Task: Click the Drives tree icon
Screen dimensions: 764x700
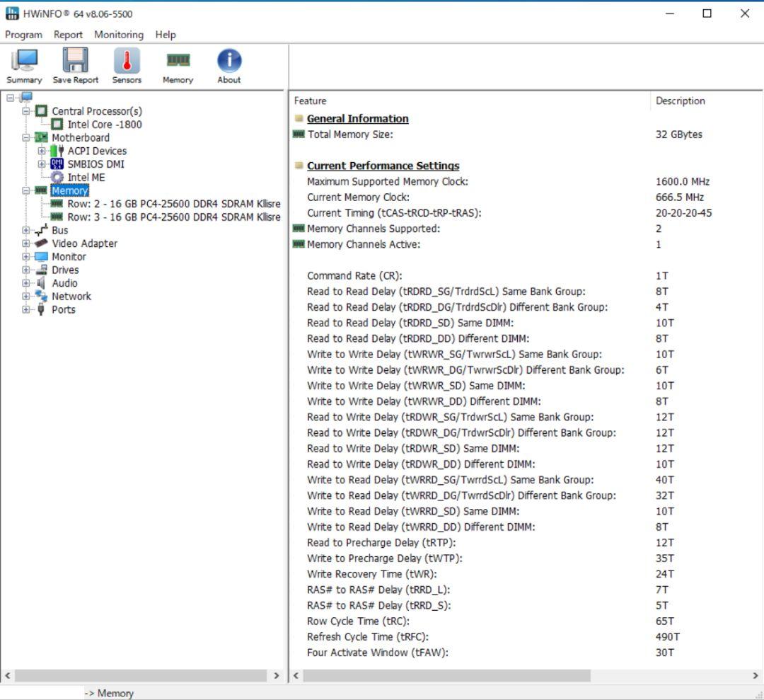Action: click(x=42, y=270)
